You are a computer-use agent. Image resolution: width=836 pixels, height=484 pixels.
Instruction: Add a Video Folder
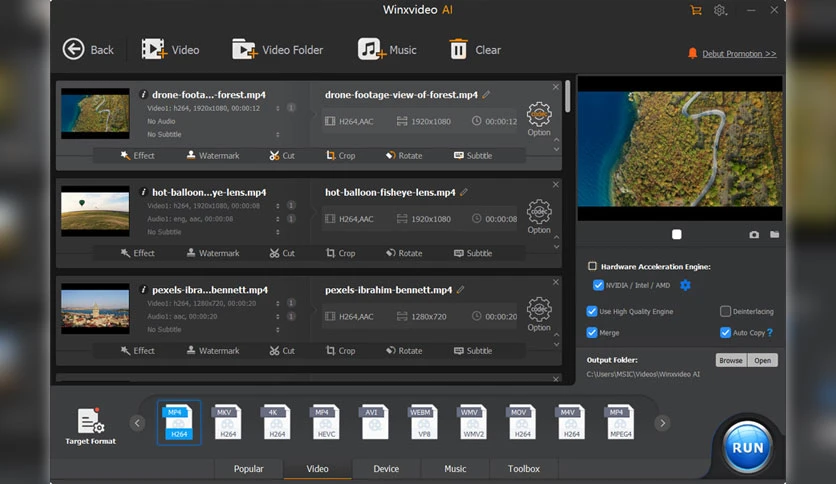click(x=277, y=50)
